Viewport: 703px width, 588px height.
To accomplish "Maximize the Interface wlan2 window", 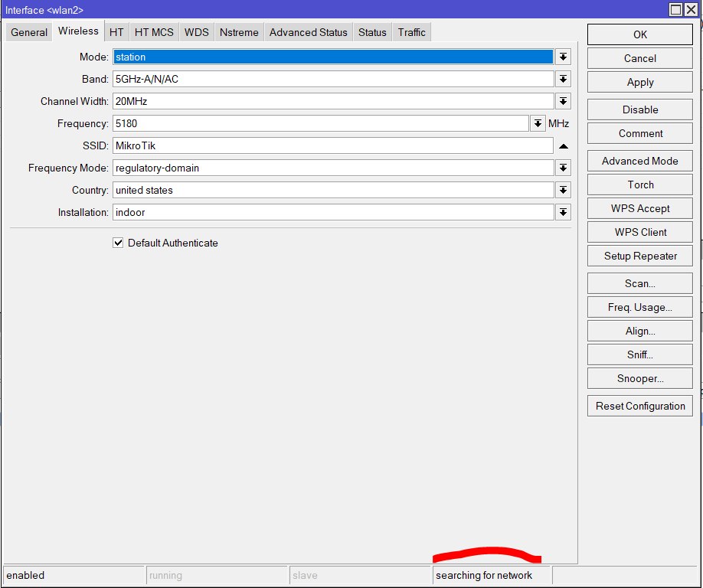I will click(x=675, y=9).
